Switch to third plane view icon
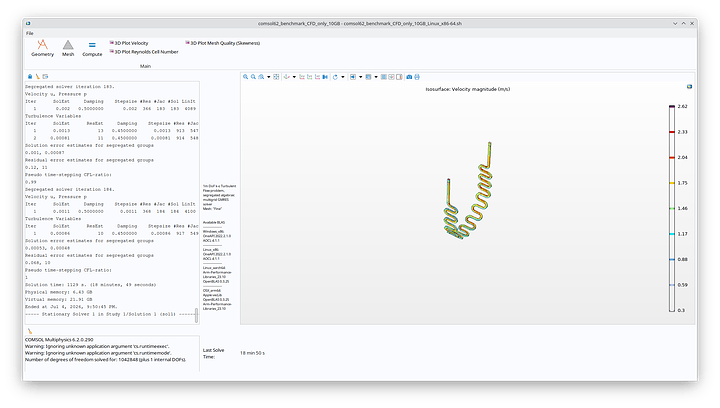 tap(317, 77)
